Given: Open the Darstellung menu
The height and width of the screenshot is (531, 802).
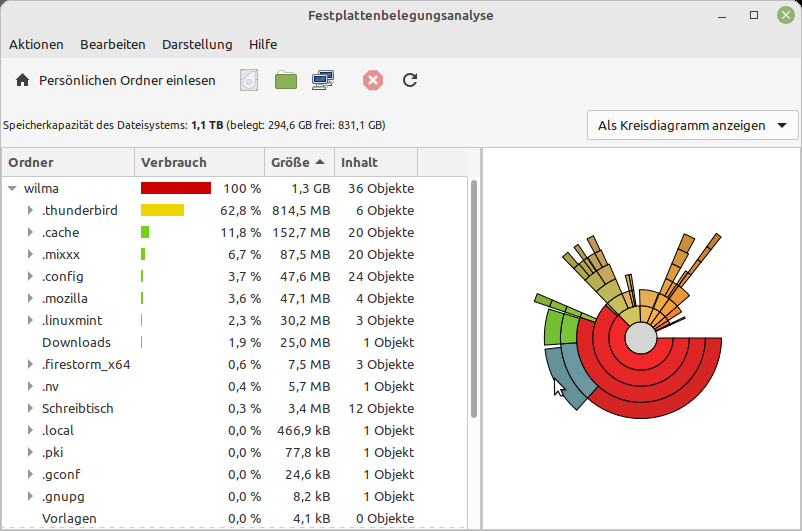Looking at the screenshot, I should (197, 44).
